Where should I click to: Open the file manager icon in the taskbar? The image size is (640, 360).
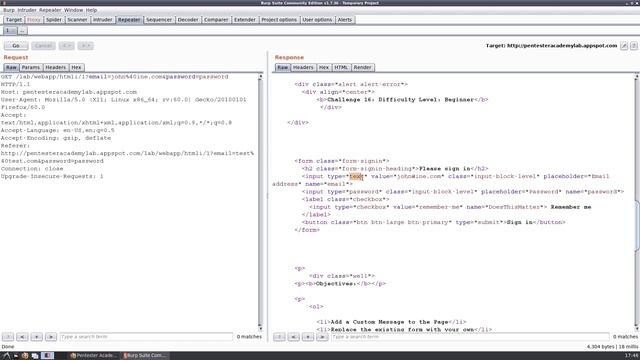point(35,356)
